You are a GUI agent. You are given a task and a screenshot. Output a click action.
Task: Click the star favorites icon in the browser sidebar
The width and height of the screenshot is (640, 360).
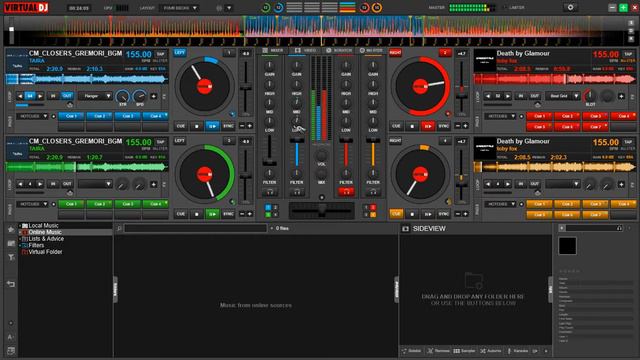(11, 229)
